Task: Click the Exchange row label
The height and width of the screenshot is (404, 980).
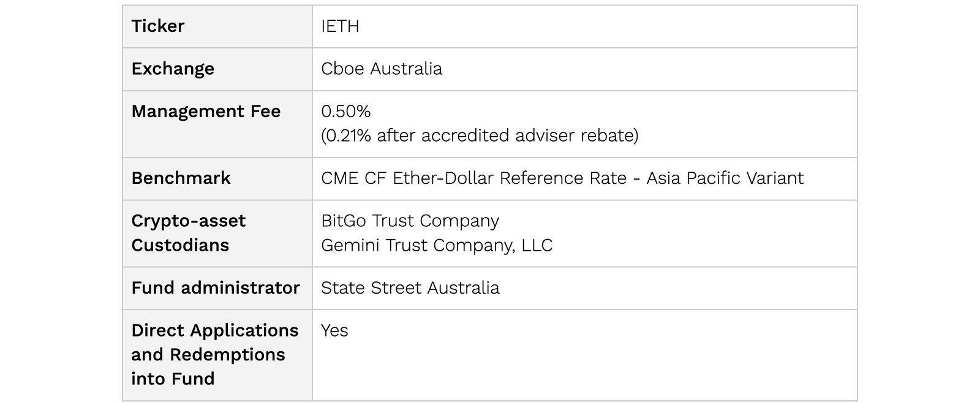Action: pos(173,69)
